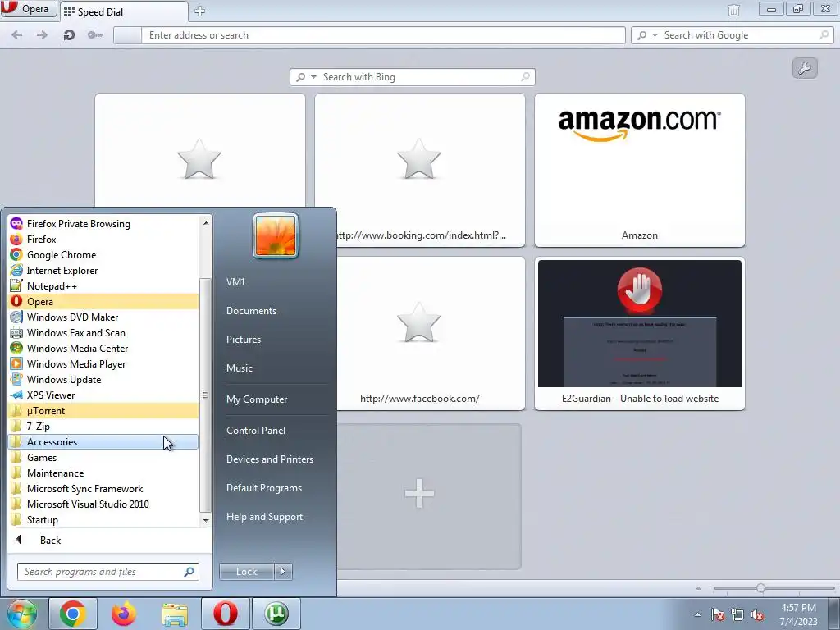Click the Windows Start orb
The width and height of the screenshot is (840, 630).
[x=22, y=614]
